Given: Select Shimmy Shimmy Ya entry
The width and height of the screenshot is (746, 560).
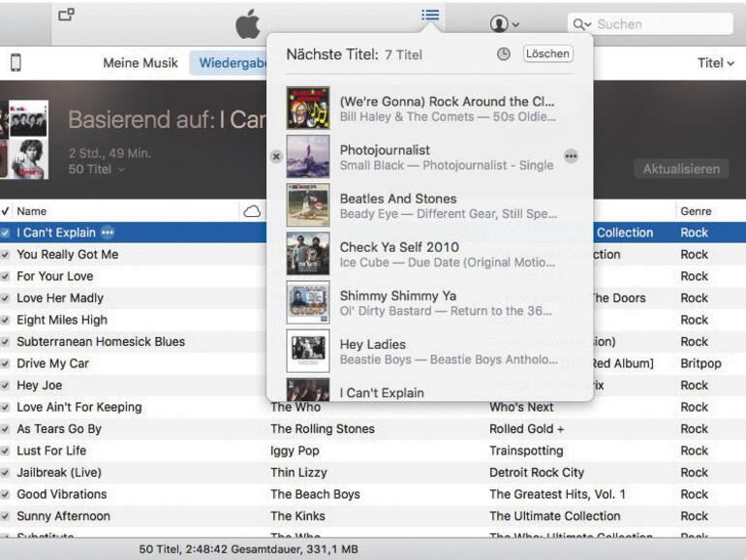Looking at the screenshot, I should [x=429, y=302].
